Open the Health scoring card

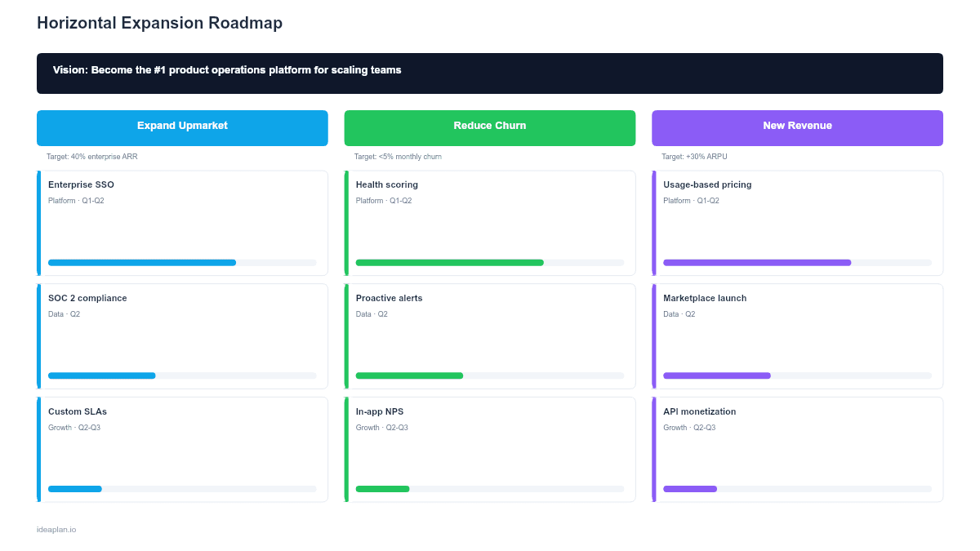(x=490, y=222)
